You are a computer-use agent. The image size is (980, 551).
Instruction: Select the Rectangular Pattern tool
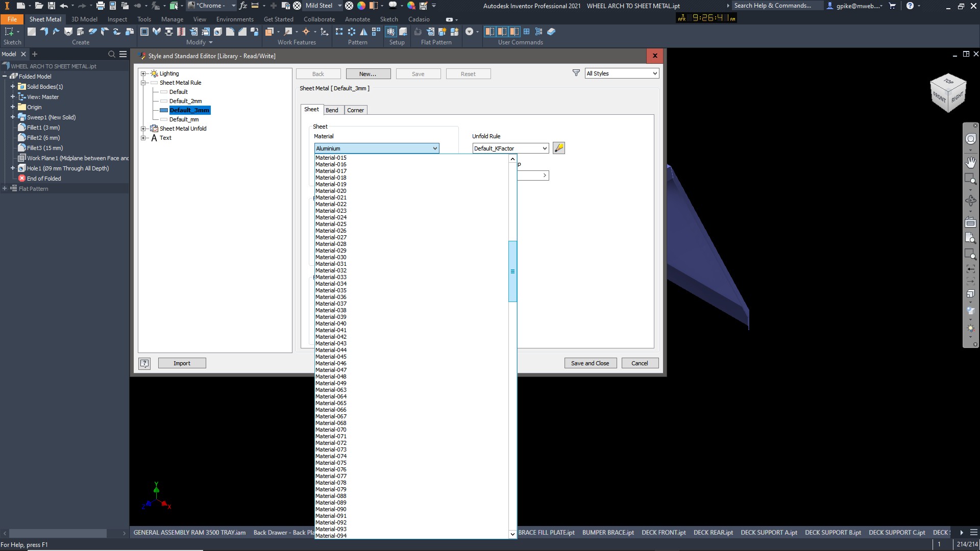pyautogui.click(x=339, y=32)
